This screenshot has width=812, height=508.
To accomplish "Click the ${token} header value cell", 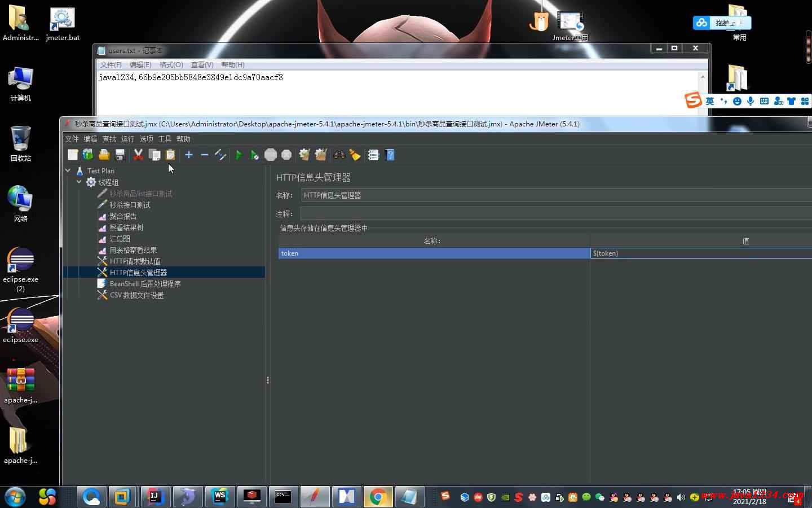I will 701,253.
